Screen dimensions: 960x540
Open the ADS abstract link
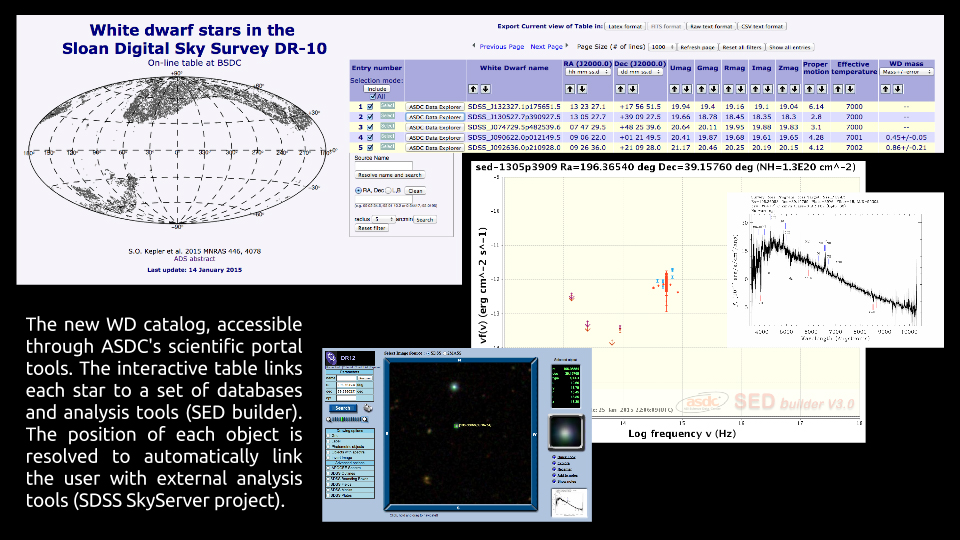(194, 259)
